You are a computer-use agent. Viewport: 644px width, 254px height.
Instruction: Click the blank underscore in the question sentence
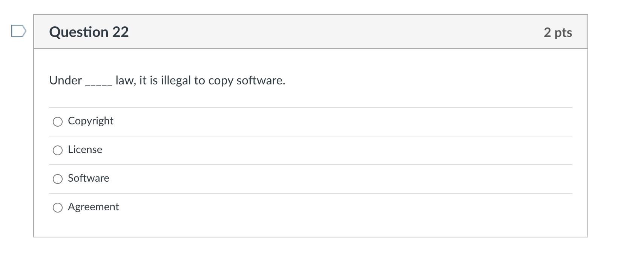[97, 84]
